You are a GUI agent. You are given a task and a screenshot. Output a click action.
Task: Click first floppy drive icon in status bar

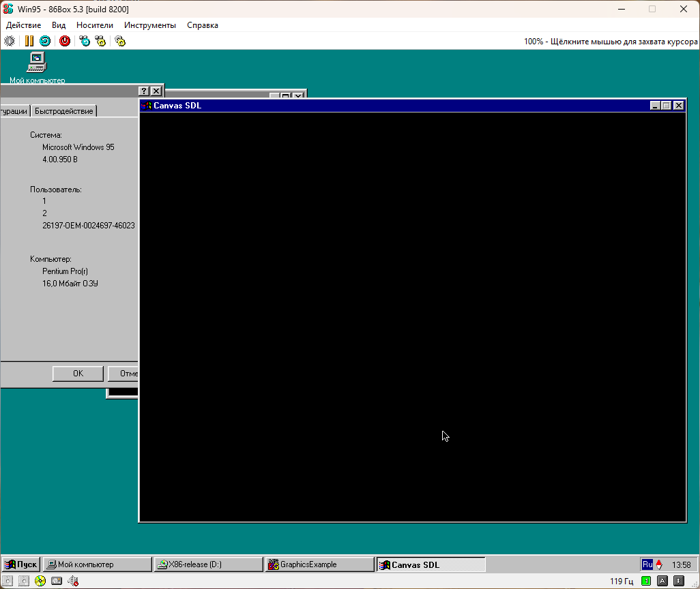(8, 581)
